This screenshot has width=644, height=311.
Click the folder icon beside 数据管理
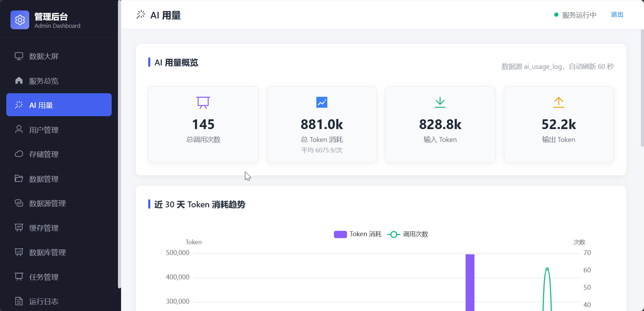19,178
